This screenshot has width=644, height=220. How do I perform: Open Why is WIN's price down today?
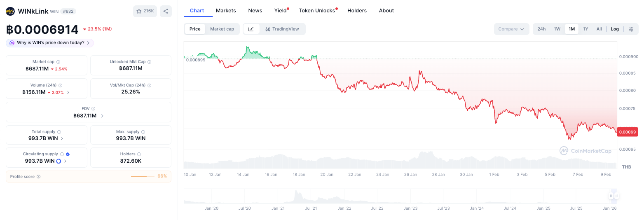[x=50, y=43]
